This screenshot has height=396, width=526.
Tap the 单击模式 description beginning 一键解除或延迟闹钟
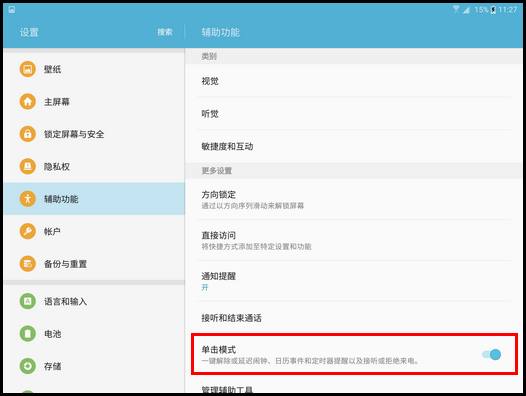[310, 361]
